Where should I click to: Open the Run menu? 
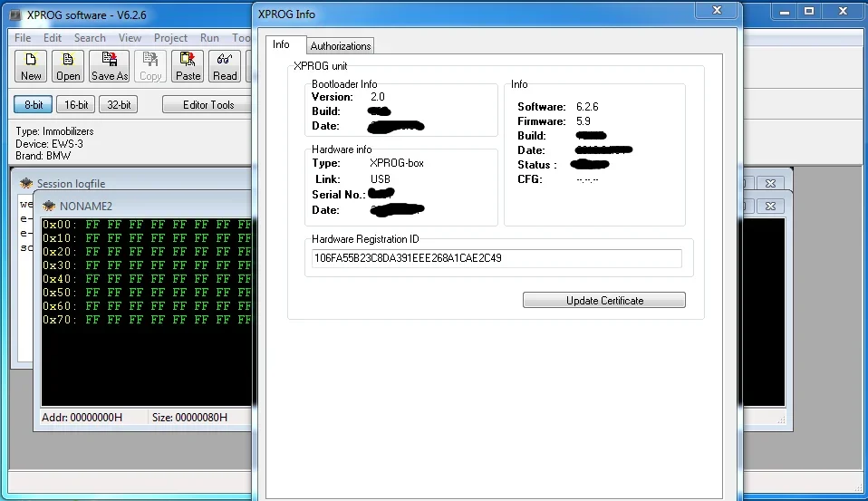click(209, 38)
